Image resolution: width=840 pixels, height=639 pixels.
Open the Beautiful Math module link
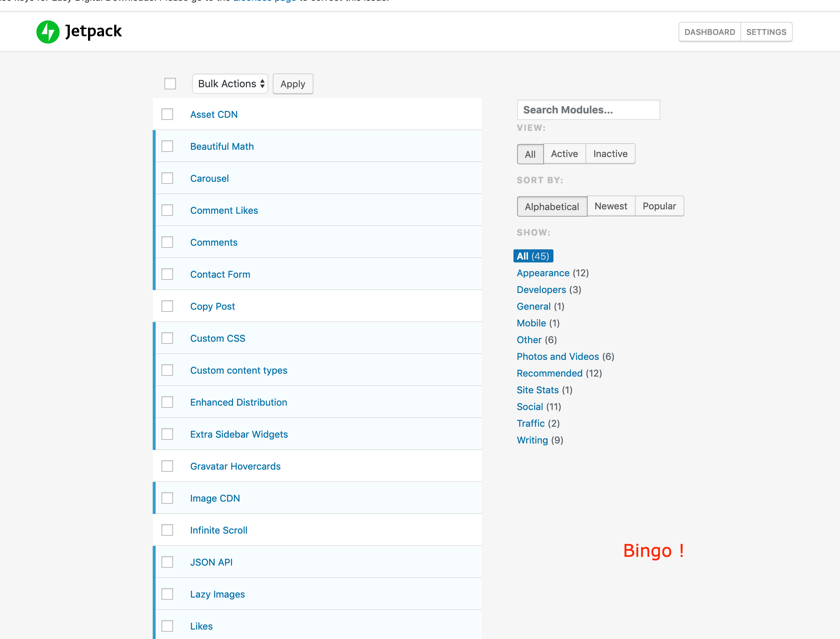[x=222, y=146]
